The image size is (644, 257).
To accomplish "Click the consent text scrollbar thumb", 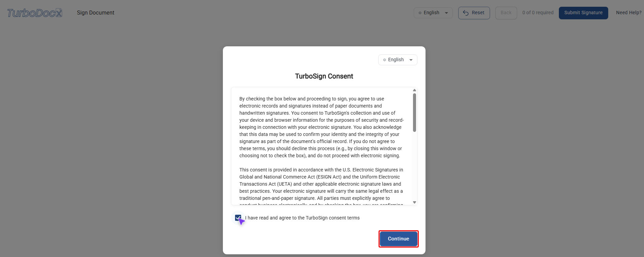I will [x=414, y=113].
